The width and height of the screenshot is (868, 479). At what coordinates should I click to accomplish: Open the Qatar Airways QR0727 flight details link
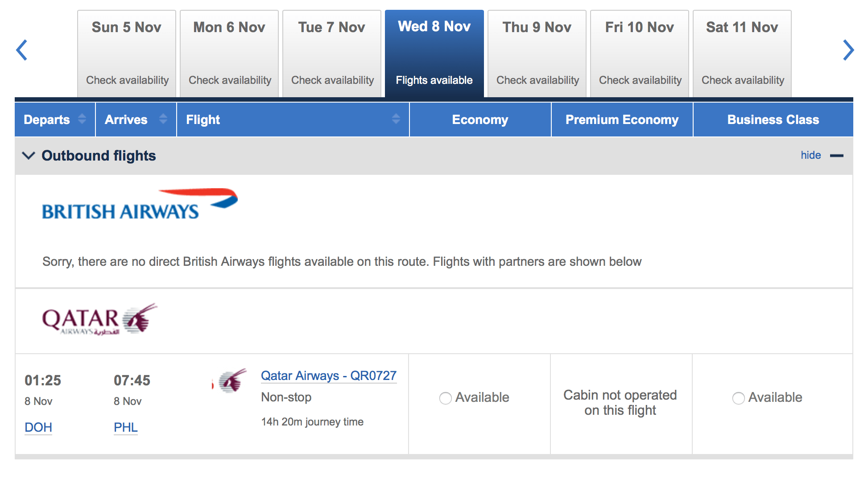(x=329, y=376)
